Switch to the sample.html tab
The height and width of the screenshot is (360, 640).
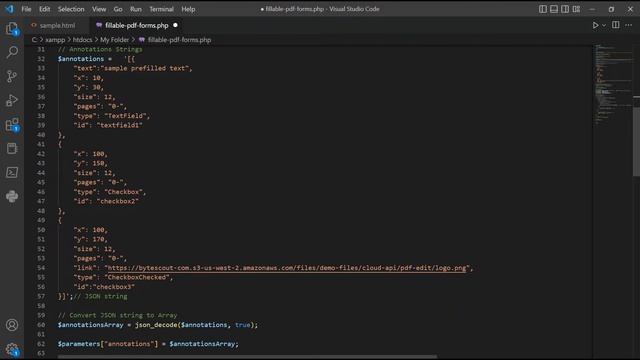coord(57,25)
